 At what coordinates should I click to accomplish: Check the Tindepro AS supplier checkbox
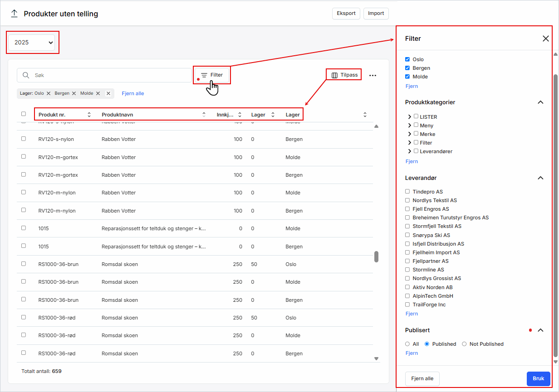407,192
